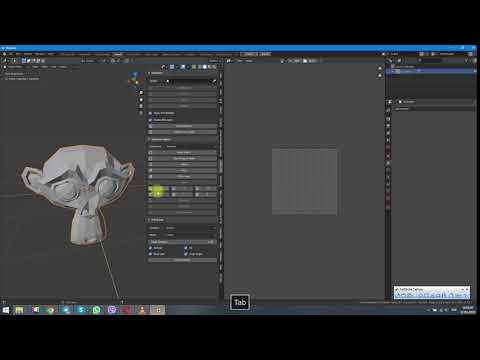
Task: Open Skype from the taskbar
Action: [81, 310]
